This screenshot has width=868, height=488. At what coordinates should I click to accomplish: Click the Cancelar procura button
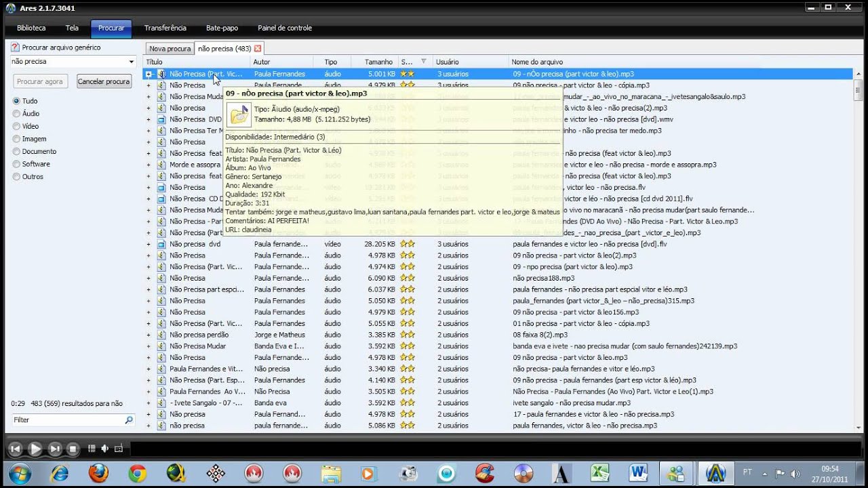104,81
